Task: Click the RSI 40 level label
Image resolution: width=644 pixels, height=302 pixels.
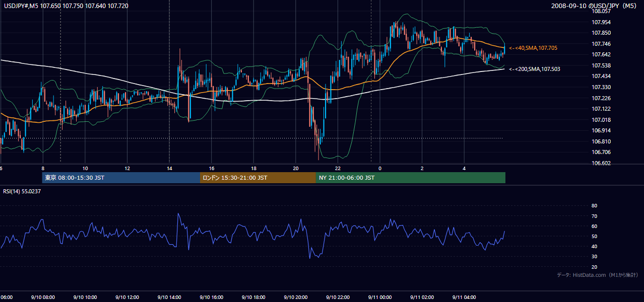Action: click(594, 247)
